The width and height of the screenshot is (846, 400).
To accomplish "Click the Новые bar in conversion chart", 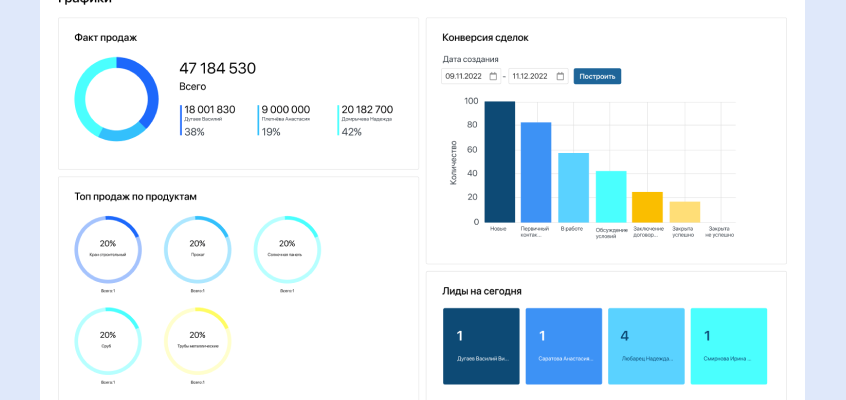I will (499, 162).
